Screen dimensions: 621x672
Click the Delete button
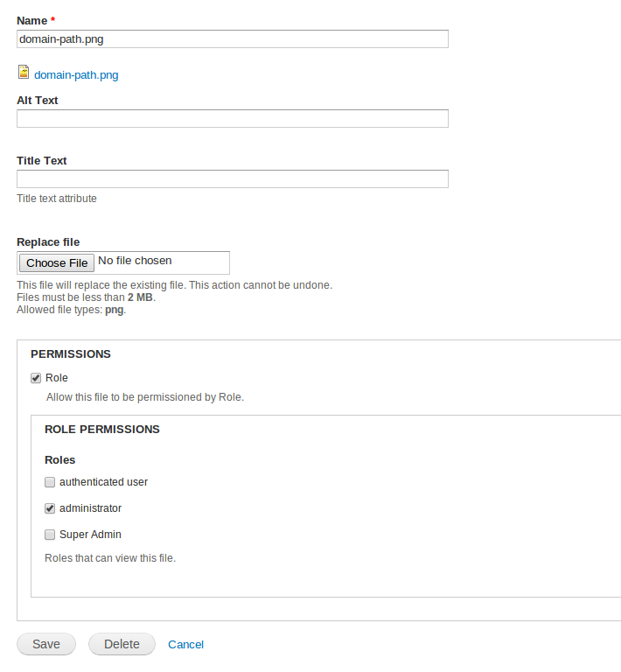[x=122, y=644]
